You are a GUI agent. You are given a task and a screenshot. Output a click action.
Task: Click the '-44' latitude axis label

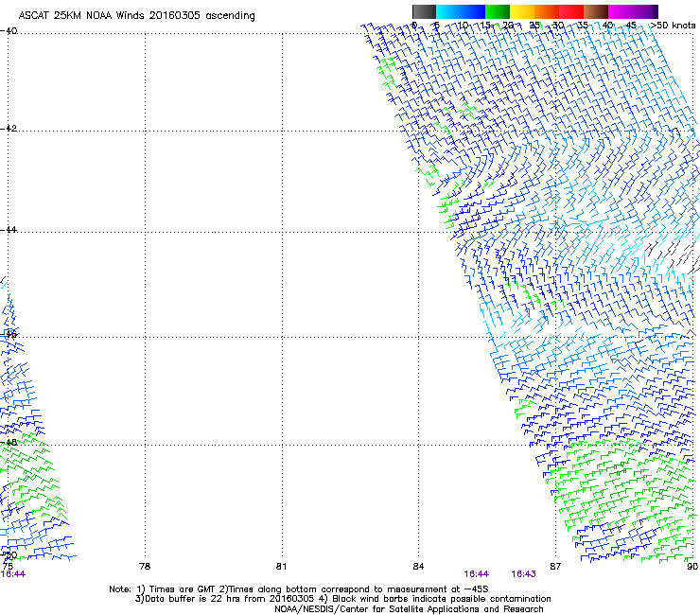[9, 230]
